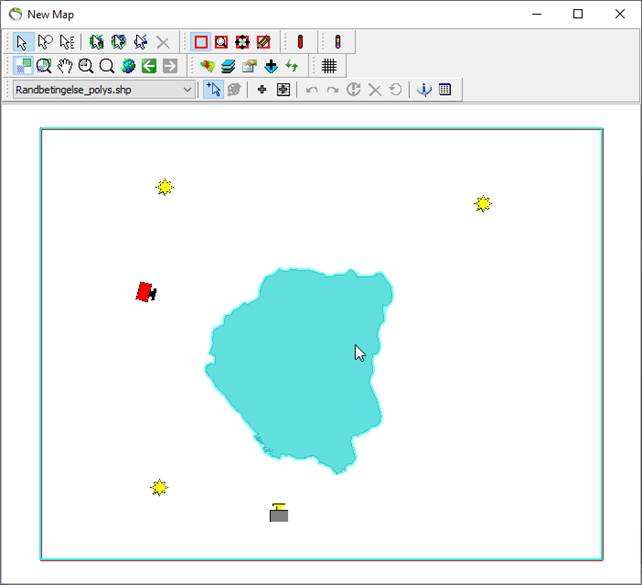Click the counterclockwise revert arrow icon
642x585 pixels.
tap(396, 89)
